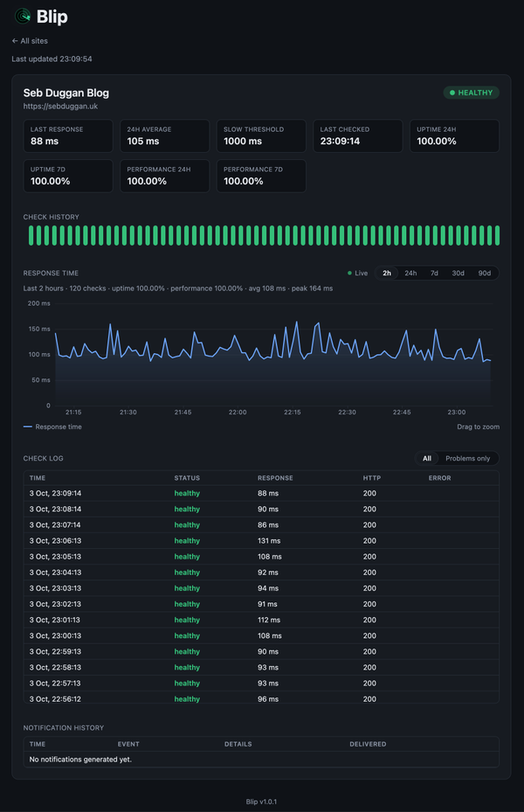Click the Last Response 88 ms card
This screenshot has width=524, height=812.
[68, 136]
